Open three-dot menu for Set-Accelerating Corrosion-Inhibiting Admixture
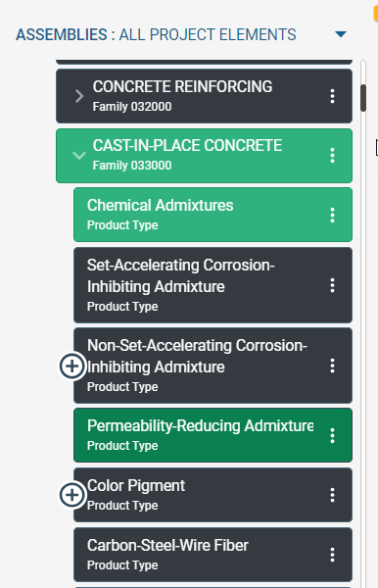This screenshot has height=588, width=378. (332, 285)
